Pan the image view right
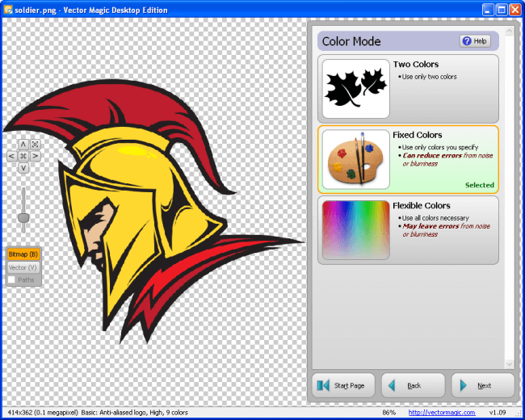525x420 pixels. click(x=36, y=156)
